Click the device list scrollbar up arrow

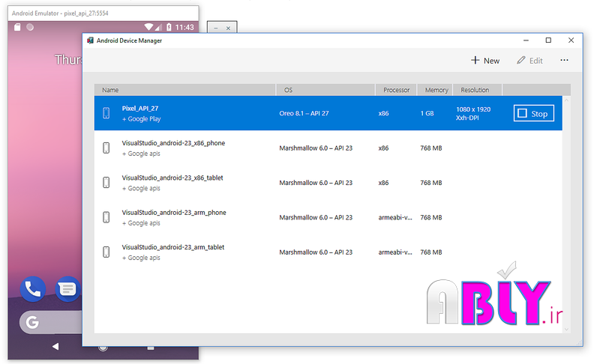(566, 100)
